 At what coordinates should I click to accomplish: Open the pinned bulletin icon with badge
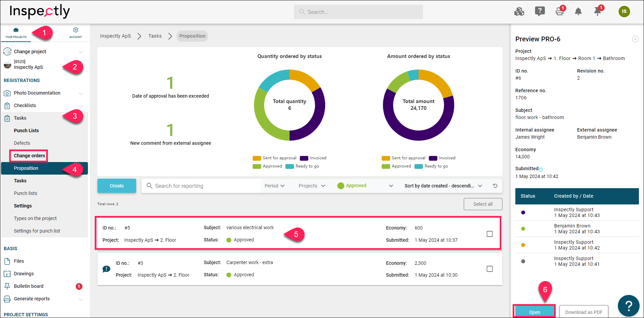tap(597, 12)
